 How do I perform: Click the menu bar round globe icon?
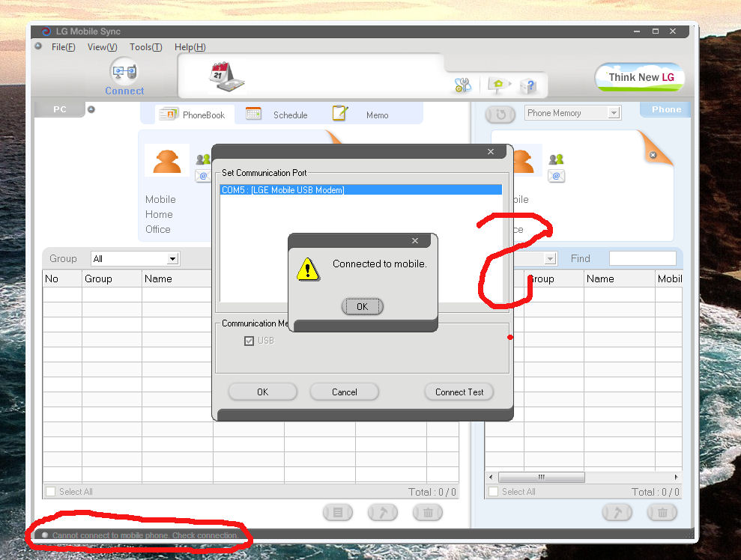pyautogui.click(x=38, y=46)
